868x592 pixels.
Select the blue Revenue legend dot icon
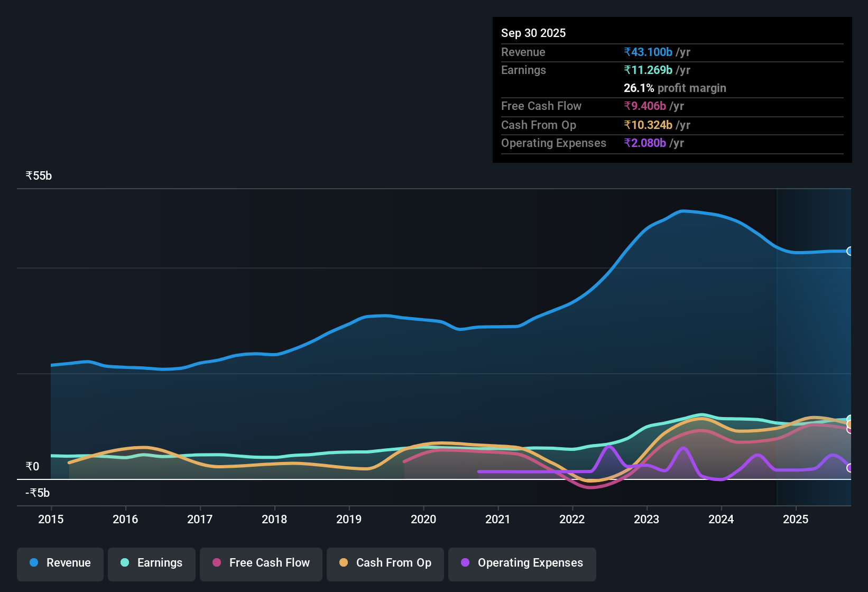[x=34, y=563]
